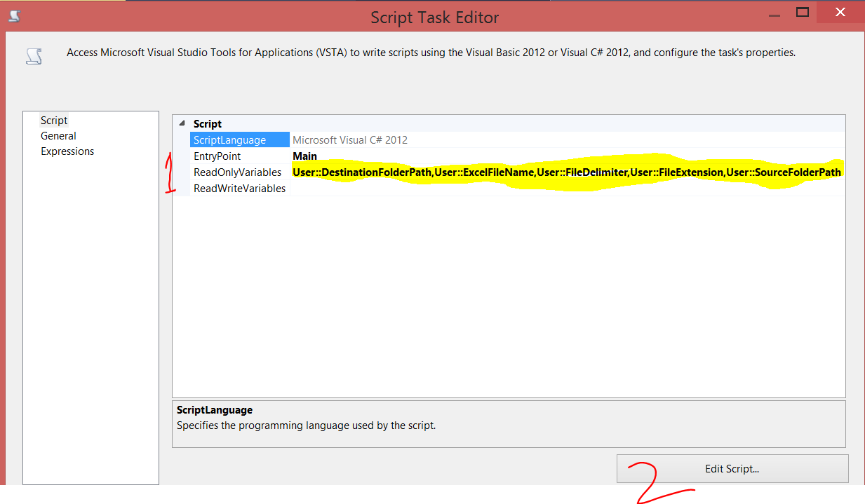865x504 pixels.
Task: Switch to the Script page in the left pane
Action: (x=53, y=120)
